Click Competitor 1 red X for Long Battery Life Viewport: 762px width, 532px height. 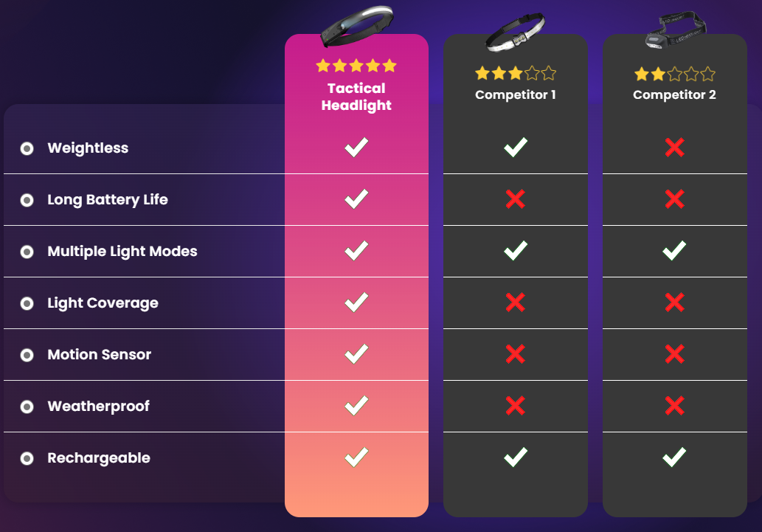point(516,199)
